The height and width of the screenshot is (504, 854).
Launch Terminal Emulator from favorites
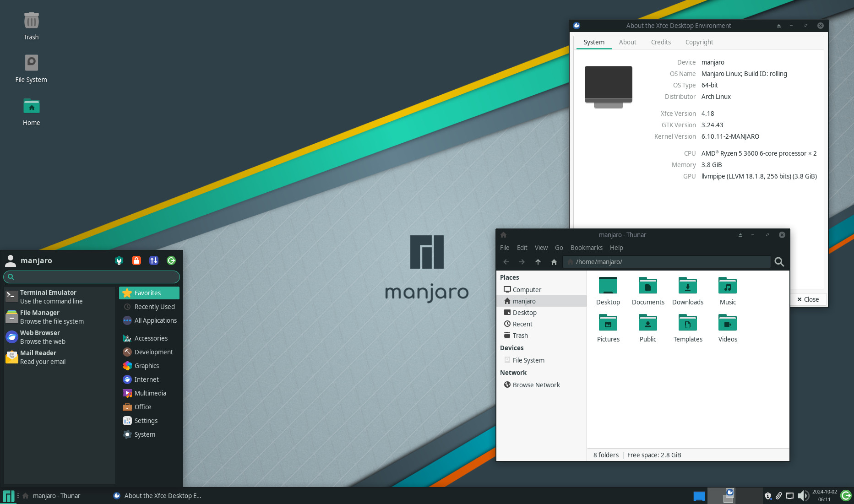point(59,297)
